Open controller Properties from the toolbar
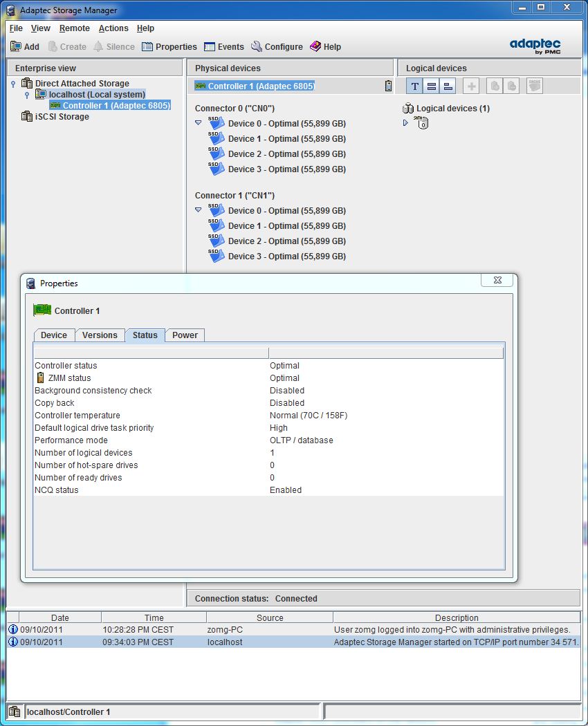588x726 pixels. tap(169, 47)
